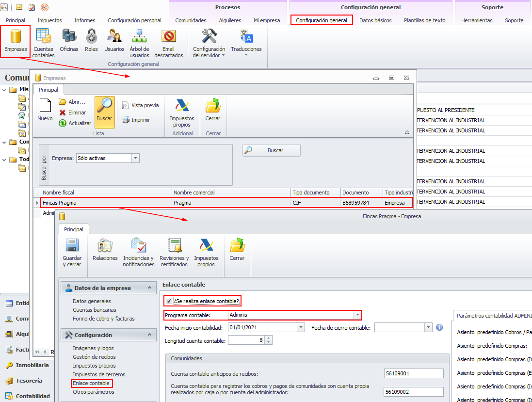
Task: Click Eliminar in the Empresas toolbar
Action: click(x=72, y=113)
